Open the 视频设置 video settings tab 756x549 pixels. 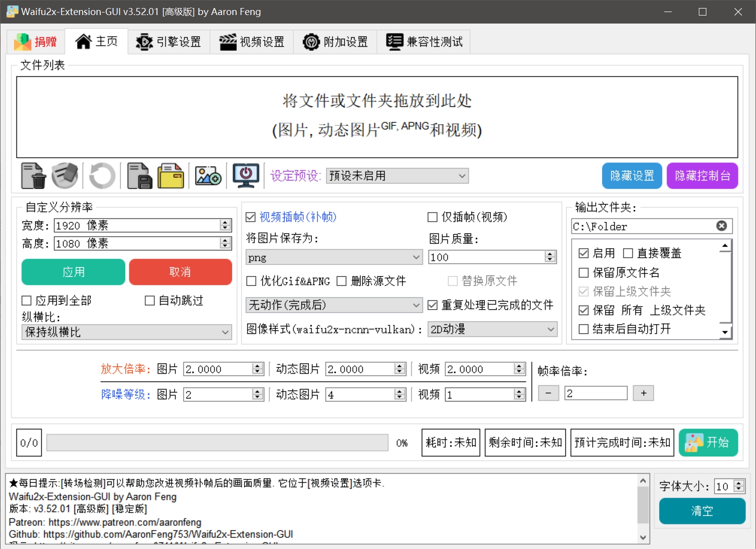point(252,42)
